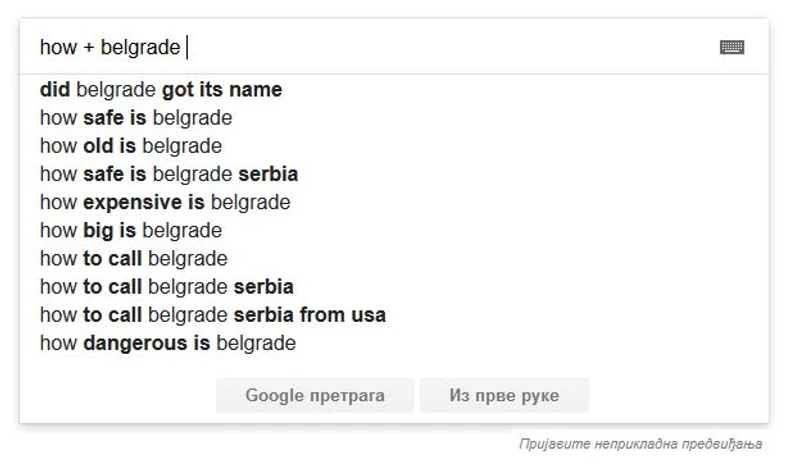Pick the 'how to call belgrade' suggestion
Screen dimensions: 790x475
[x=134, y=259]
